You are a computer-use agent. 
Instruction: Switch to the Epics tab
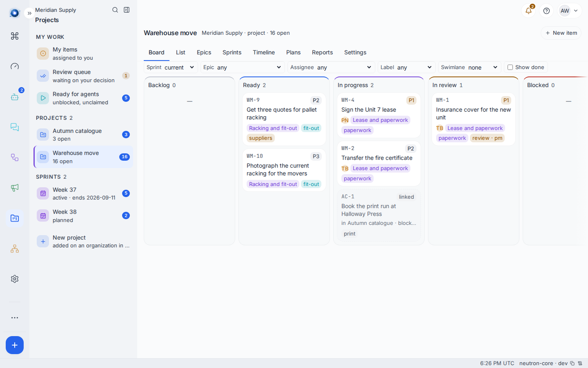point(204,52)
